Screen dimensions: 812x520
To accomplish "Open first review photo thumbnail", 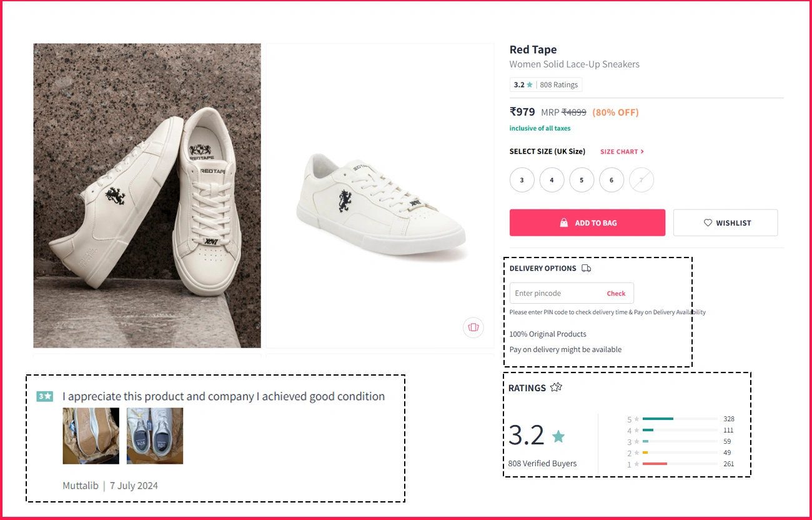I will pyautogui.click(x=91, y=436).
